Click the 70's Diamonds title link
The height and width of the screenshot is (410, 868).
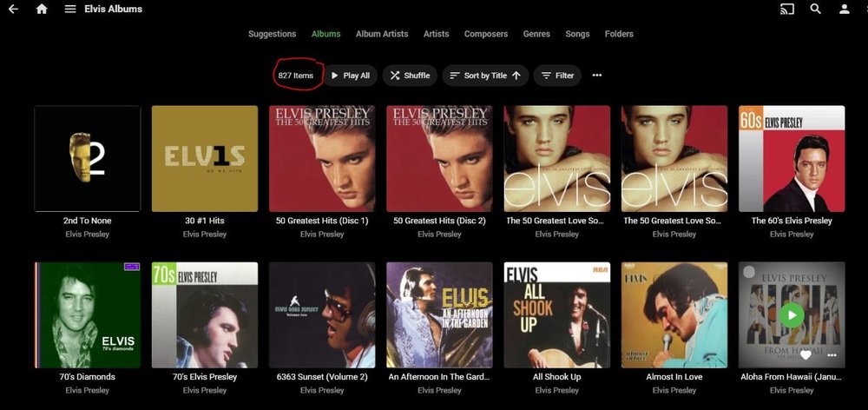(88, 377)
